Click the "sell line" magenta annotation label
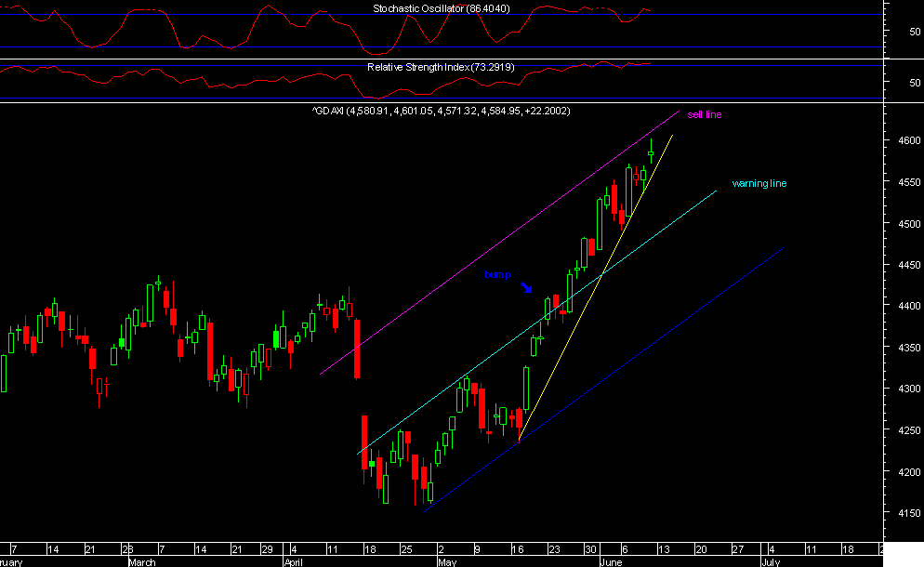This screenshot has height=567, width=924. 704,115
